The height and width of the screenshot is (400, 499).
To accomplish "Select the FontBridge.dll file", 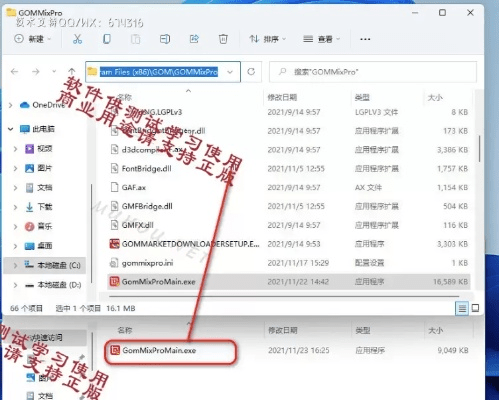I will coord(147,169).
